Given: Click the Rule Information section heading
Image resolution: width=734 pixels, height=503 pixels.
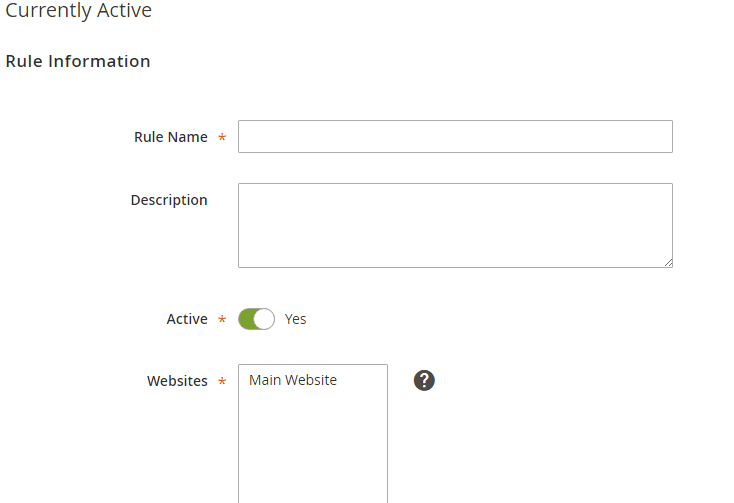Looking at the screenshot, I should [x=78, y=61].
